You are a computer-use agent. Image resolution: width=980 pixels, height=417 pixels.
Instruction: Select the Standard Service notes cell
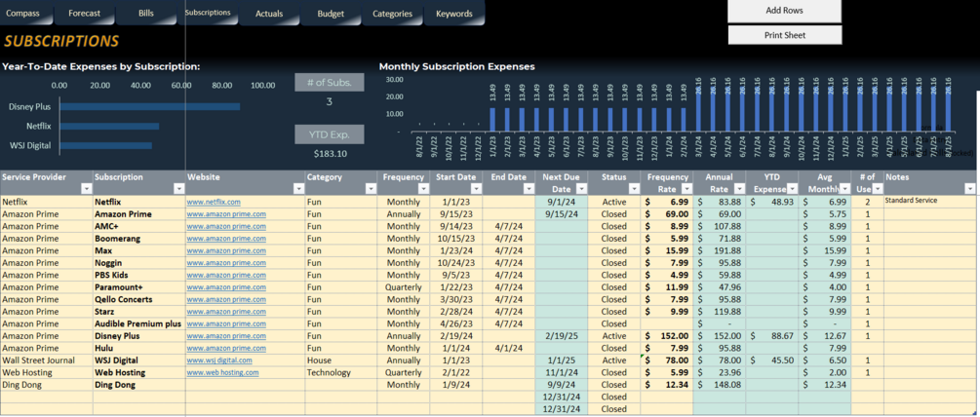coord(929,203)
